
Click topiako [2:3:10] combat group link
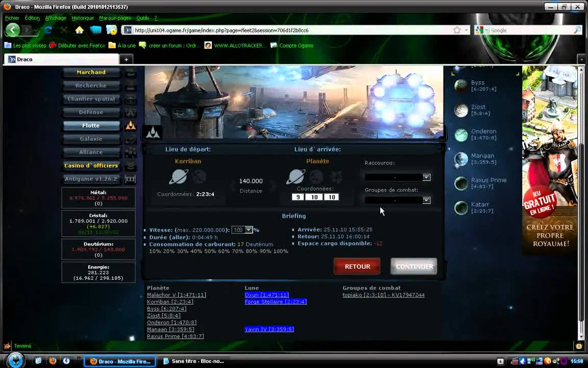(383, 295)
